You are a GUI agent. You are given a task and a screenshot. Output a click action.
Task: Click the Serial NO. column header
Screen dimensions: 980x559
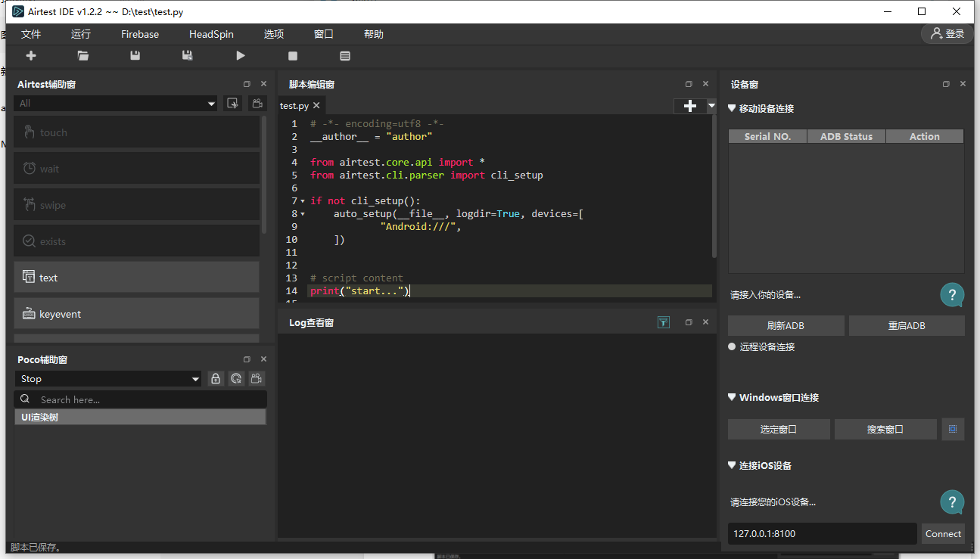767,136
